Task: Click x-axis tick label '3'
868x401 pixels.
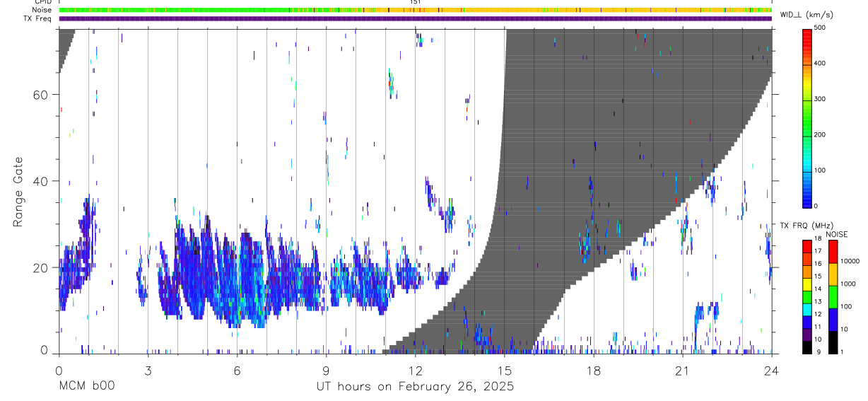Action: (x=148, y=371)
